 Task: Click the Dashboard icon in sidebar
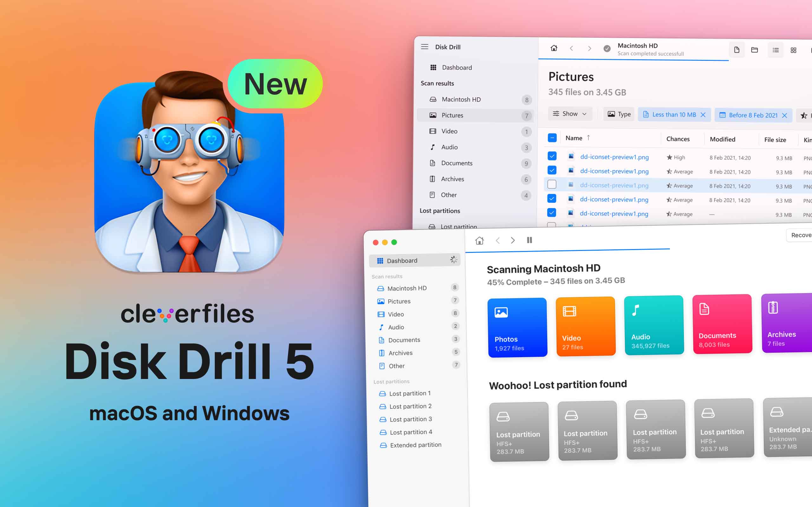[x=381, y=260]
